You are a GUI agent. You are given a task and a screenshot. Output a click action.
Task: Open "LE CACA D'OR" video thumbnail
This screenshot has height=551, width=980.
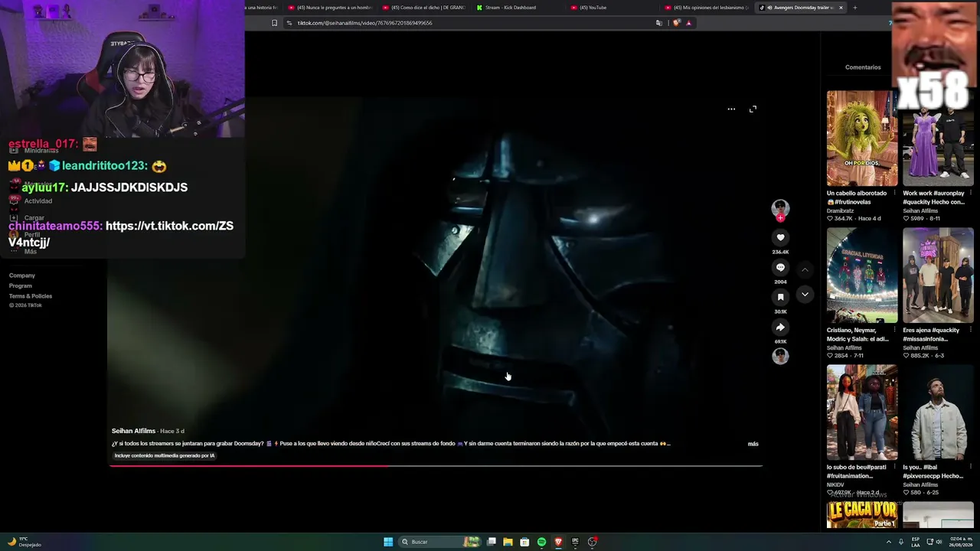coord(862,515)
